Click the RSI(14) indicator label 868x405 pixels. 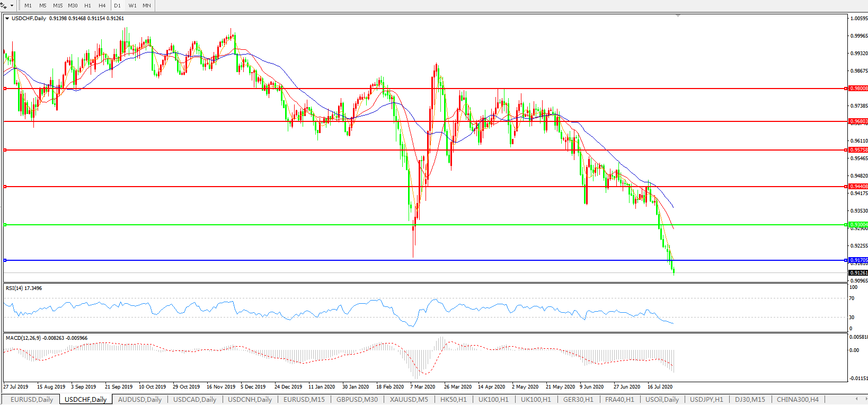(24, 288)
